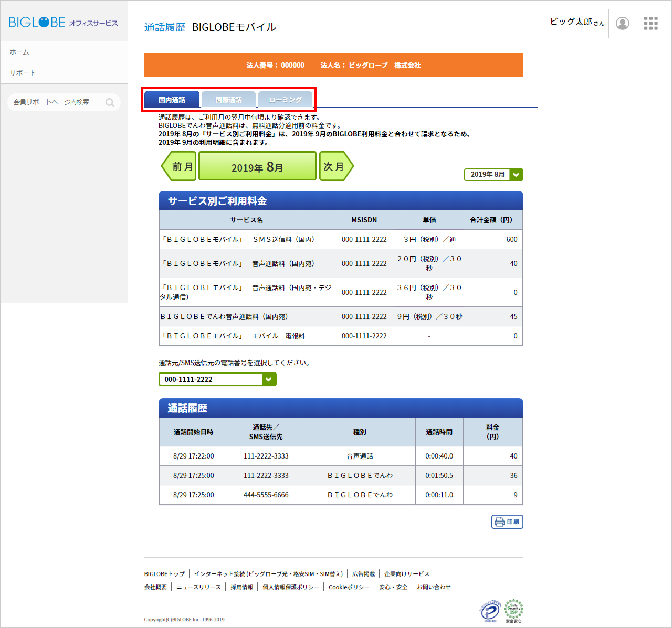Open the 000-1111-2222 phone number dropdown

click(217, 379)
